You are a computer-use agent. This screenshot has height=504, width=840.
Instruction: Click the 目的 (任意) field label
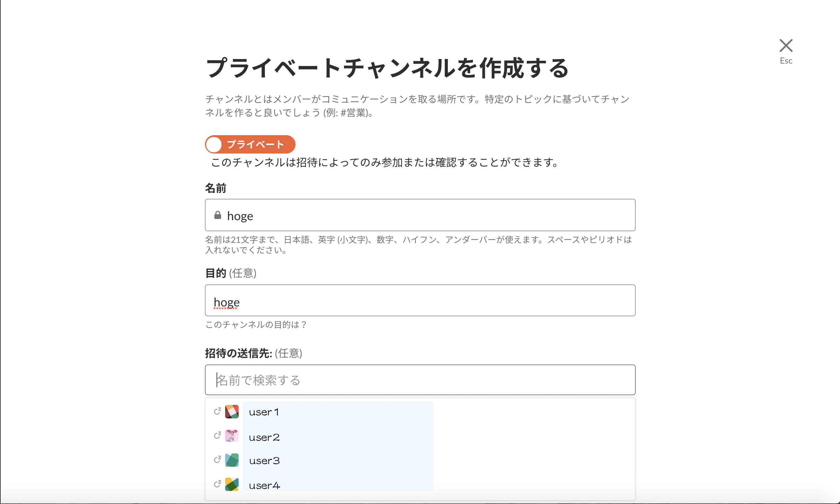click(231, 273)
